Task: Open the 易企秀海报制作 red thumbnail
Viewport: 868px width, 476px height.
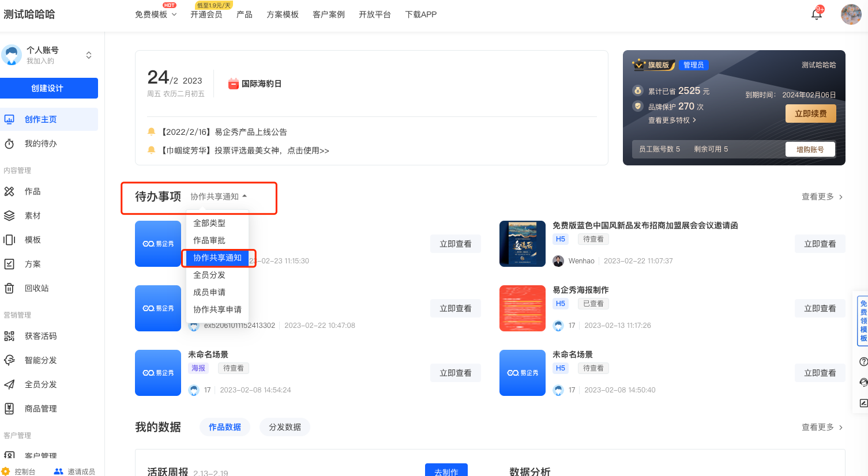Action: point(522,308)
